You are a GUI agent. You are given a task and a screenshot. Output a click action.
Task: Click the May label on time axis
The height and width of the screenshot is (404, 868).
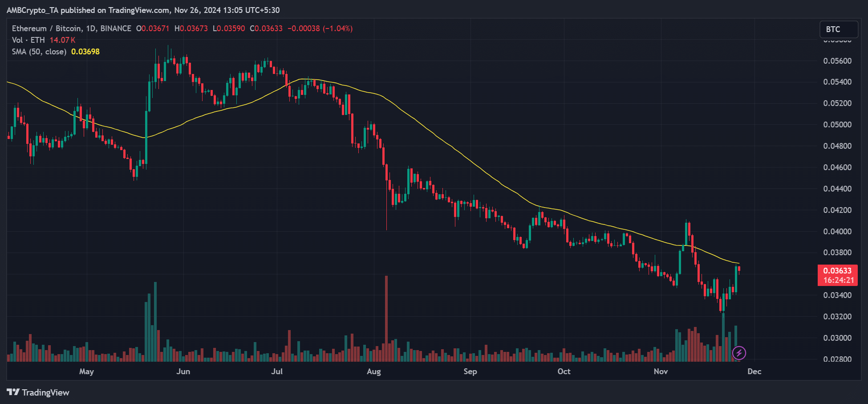pyautogui.click(x=86, y=371)
